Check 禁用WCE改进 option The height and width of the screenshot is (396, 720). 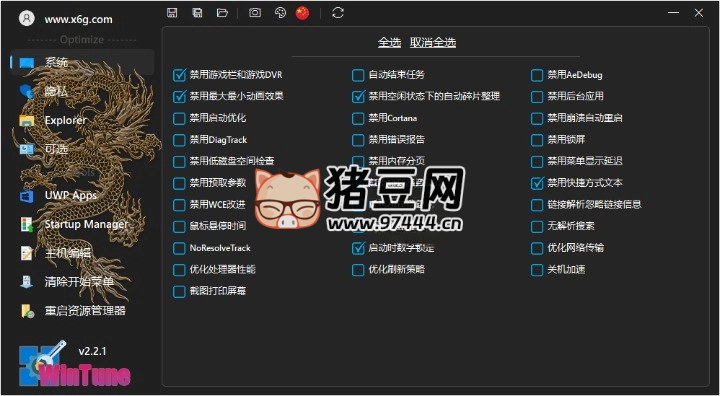click(179, 204)
